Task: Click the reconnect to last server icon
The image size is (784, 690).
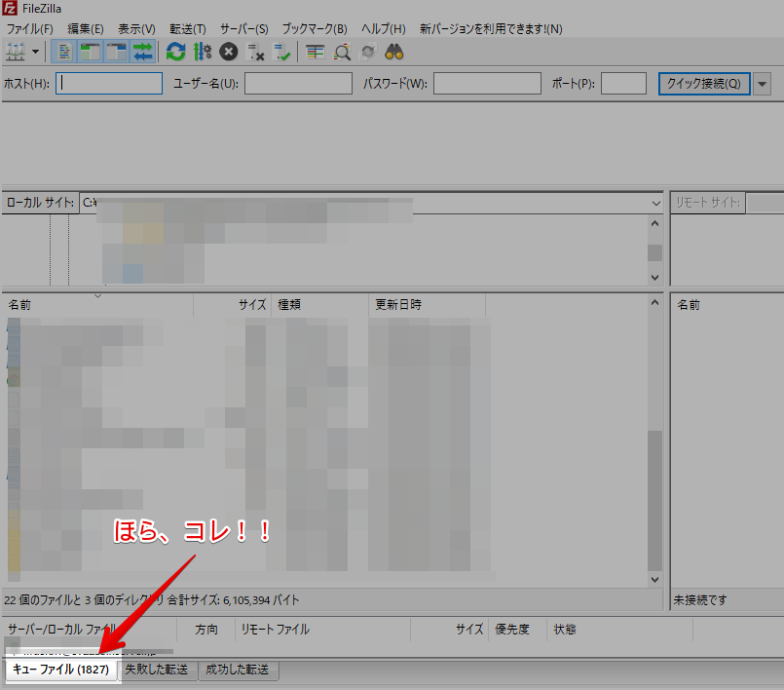Action: point(282,52)
